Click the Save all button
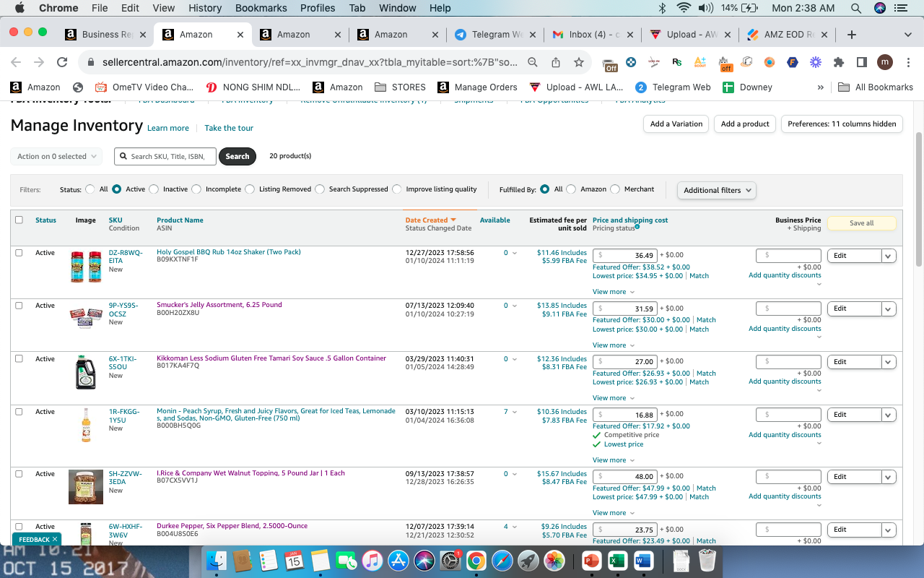924x578 pixels. (861, 223)
